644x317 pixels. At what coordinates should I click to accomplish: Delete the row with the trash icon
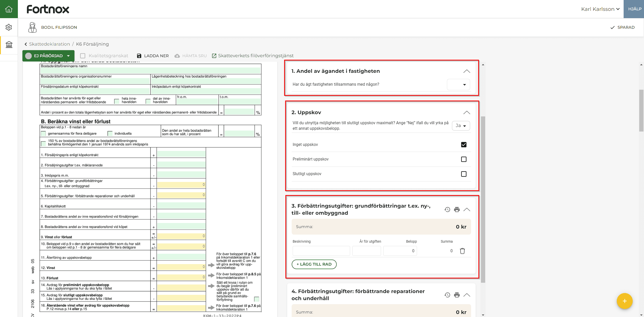click(x=462, y=251)
